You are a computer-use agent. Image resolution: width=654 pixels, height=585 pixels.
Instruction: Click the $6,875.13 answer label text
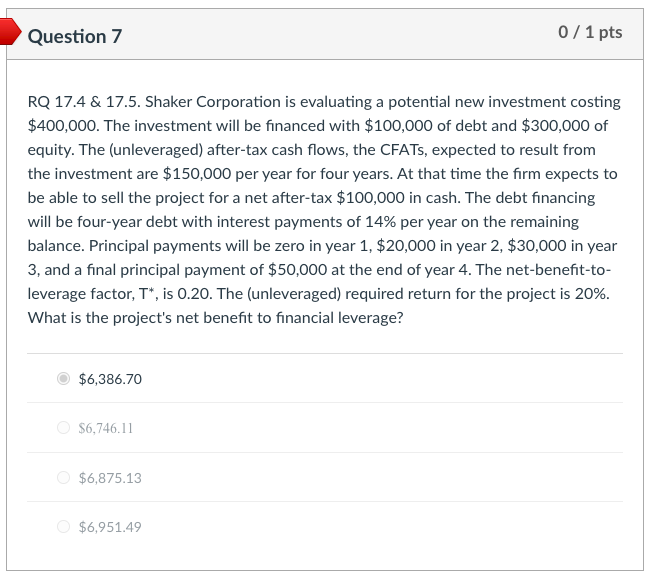point(110,478)
